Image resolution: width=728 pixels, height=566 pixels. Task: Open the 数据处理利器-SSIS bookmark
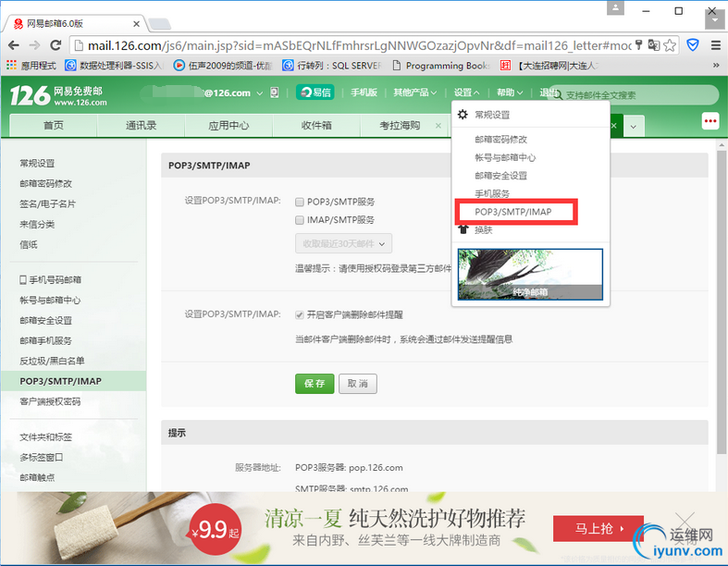(x=114, y=66)
